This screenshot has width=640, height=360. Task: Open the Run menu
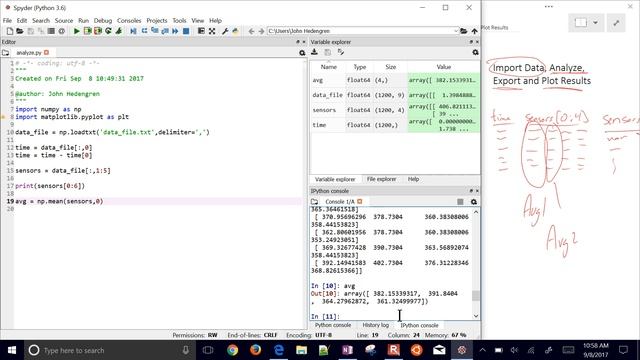(x=83, y=20)
